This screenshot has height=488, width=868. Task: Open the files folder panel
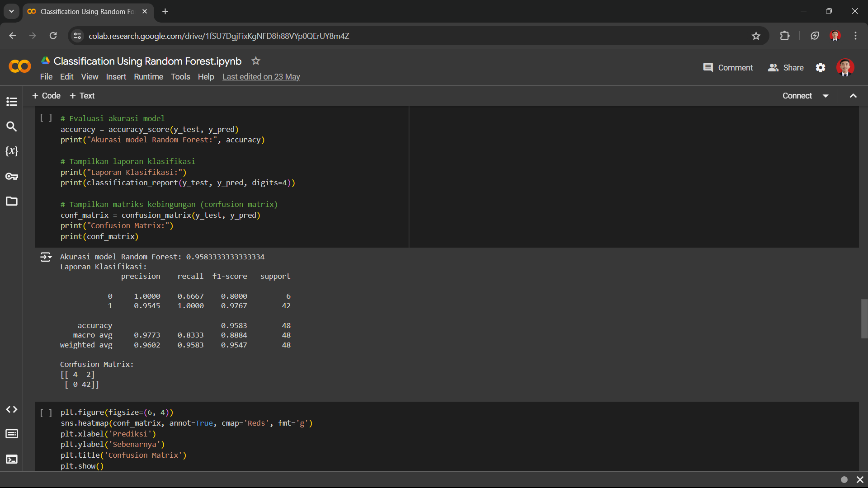click(12, 201)
